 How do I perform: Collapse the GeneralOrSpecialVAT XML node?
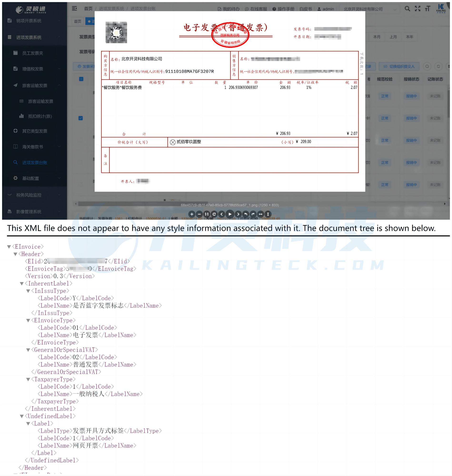[28, 350]
